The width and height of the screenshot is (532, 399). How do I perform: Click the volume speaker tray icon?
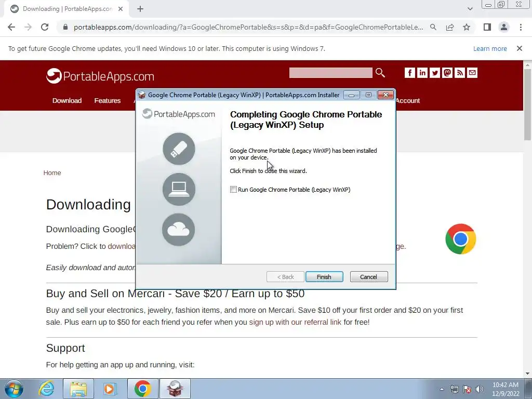click(x=480, y=389)
